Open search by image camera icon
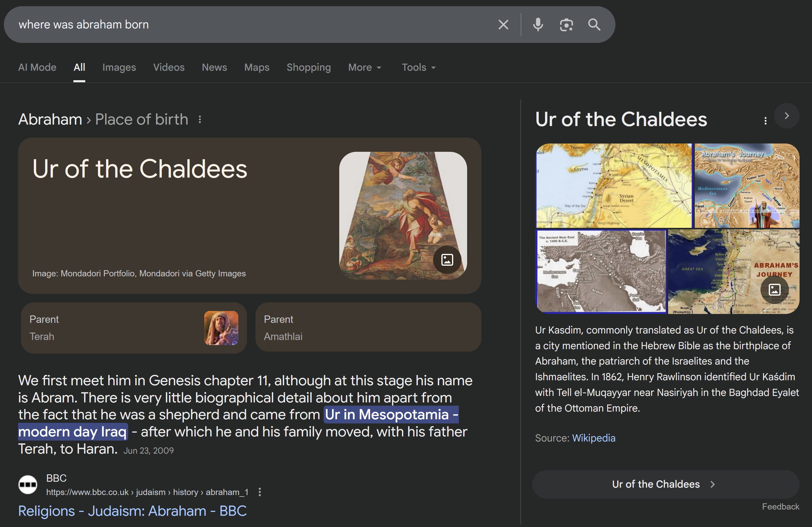The height and width of the screenshot is (527, 812). coord(566,25)
